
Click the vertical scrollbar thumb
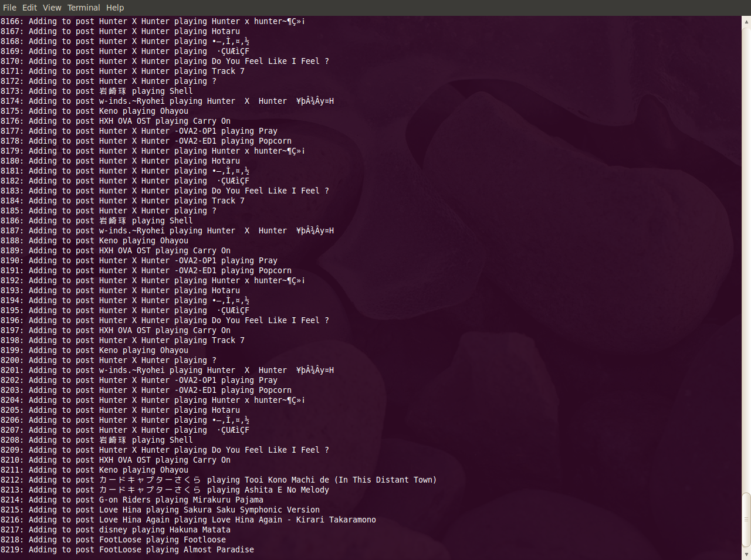click(x=746, y=519)
